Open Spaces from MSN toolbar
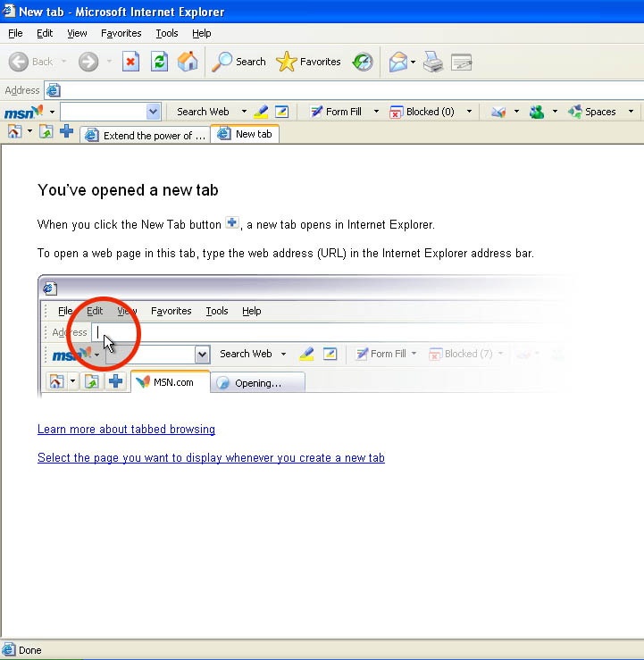This screenshot has width=644, height=660. click(x=592, y=112)
